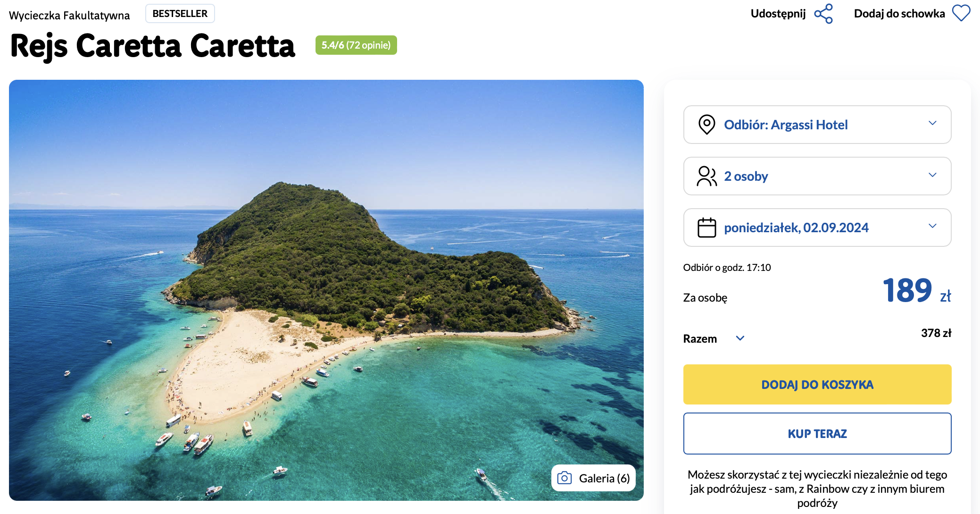Viewport: 980px width, 514px height.
Task: Expand the Razem price breakdown
Action: [x=740, y=338]
